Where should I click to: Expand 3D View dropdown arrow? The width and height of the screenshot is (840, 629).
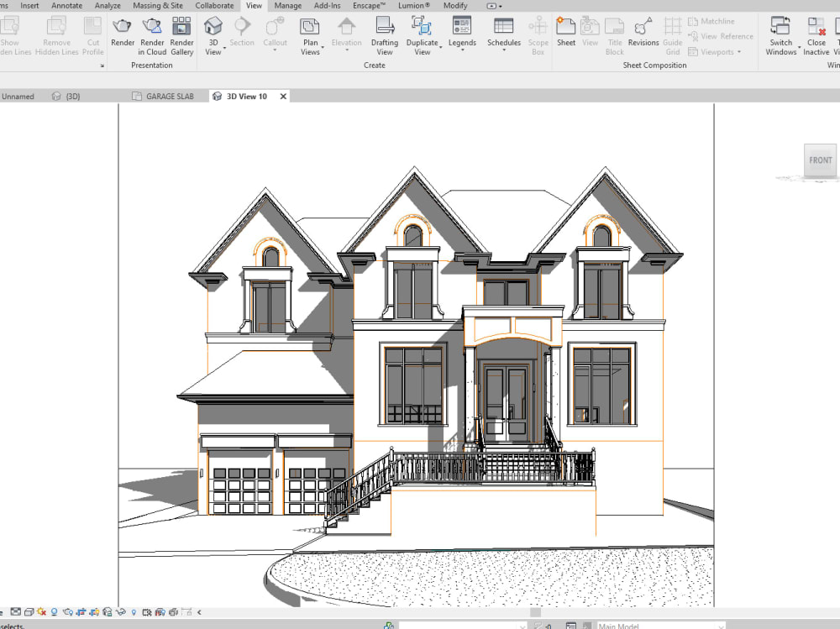pyautogui.click(x=224, y=48)
